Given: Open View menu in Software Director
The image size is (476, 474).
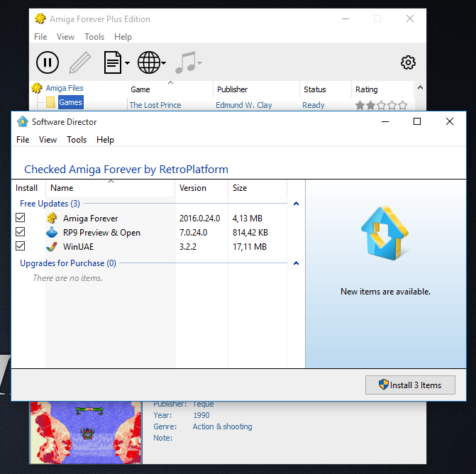Looking at the screenshot, I should pos(48,140).
